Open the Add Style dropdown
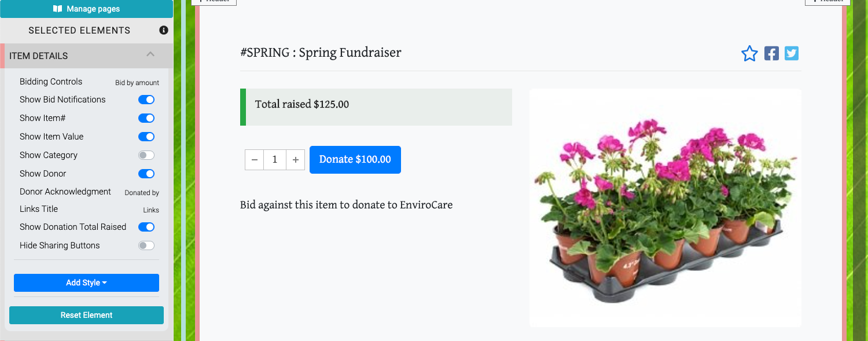The width and height of the screenshot is (868, 341). pos(86,283)
